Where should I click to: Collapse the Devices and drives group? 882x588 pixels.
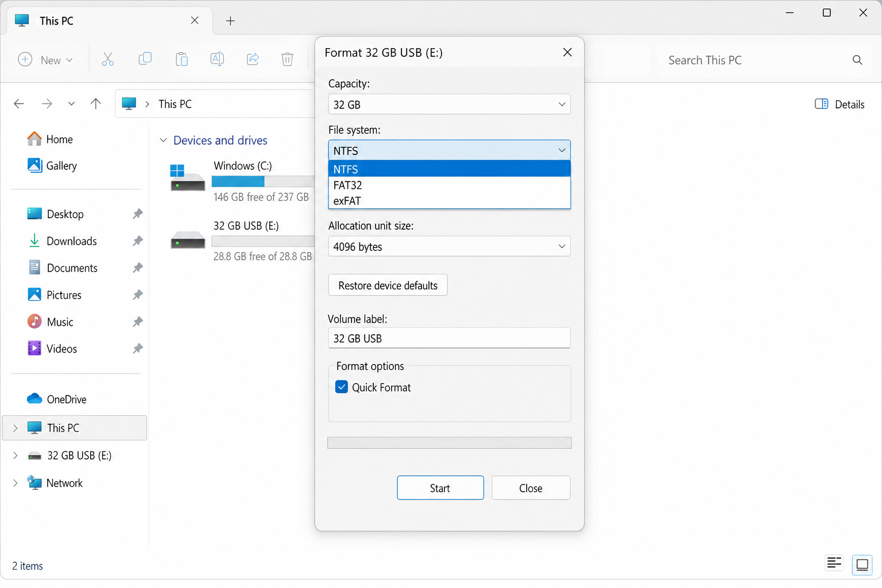164,140
